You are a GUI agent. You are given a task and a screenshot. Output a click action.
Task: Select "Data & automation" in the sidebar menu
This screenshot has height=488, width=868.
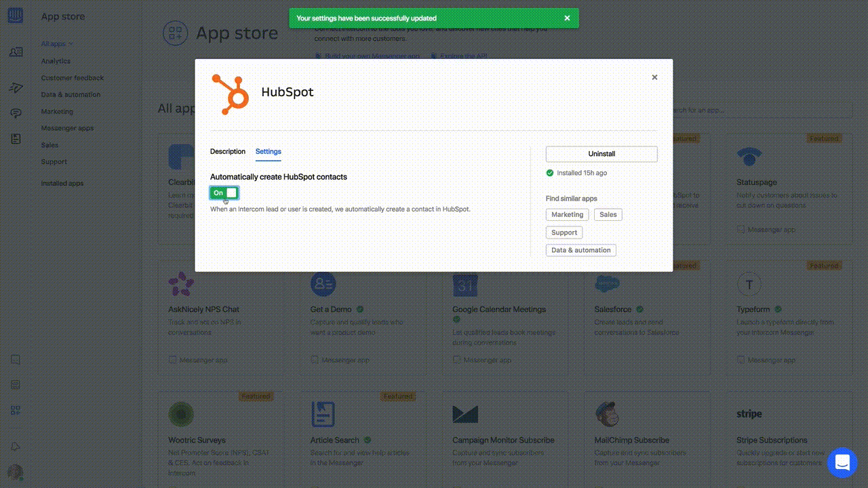[71, 94]
